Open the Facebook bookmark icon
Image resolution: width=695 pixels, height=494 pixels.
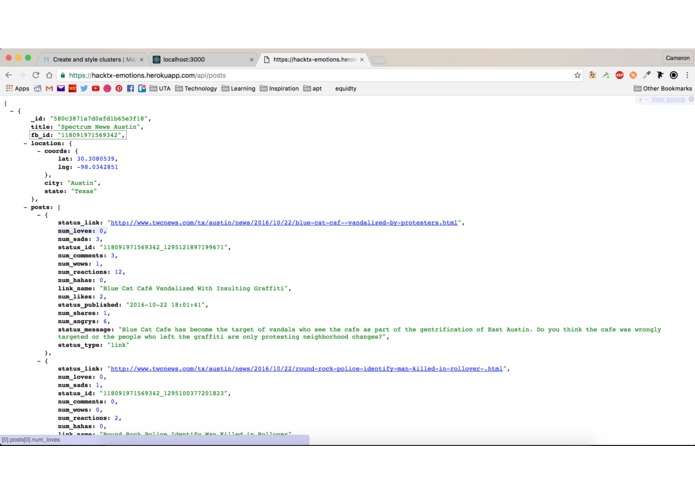tap(130, 89)
